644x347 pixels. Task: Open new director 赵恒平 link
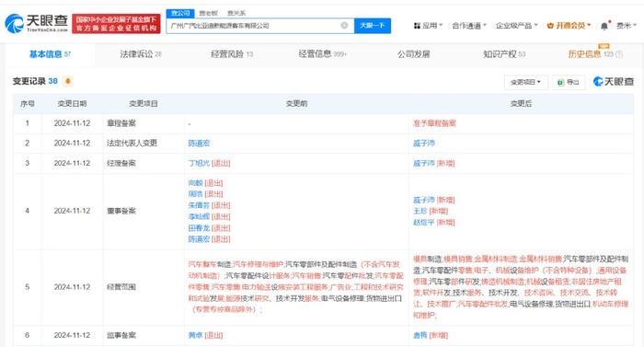point(424,223)
